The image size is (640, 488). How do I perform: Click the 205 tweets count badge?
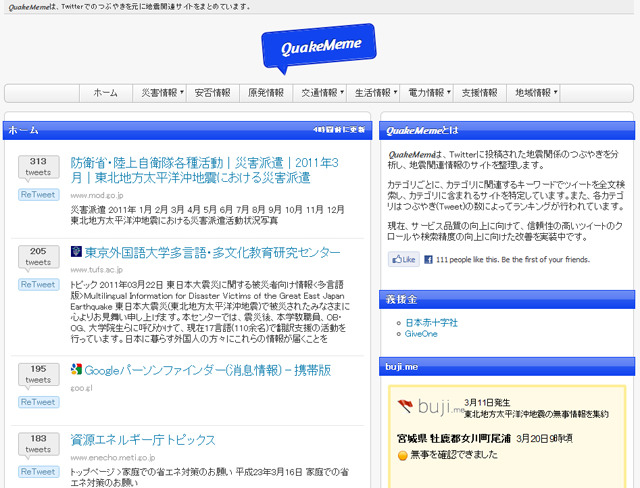38,257
